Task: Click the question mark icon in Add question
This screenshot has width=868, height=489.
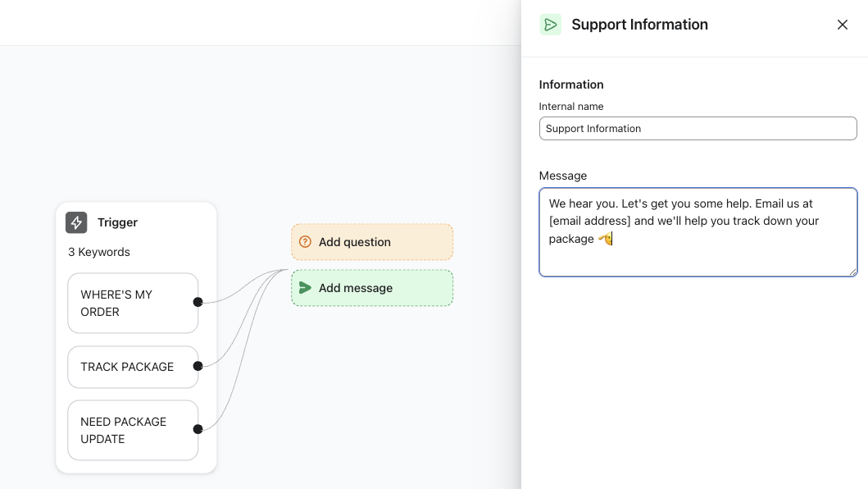Action: pyautogui.click(x=305, y=242)
